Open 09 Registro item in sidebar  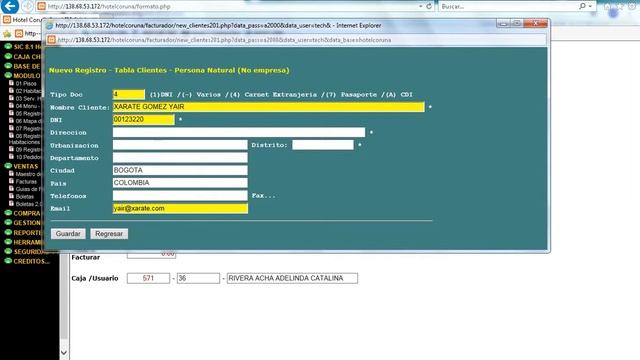pyautogui.click(x=28, y=150)
